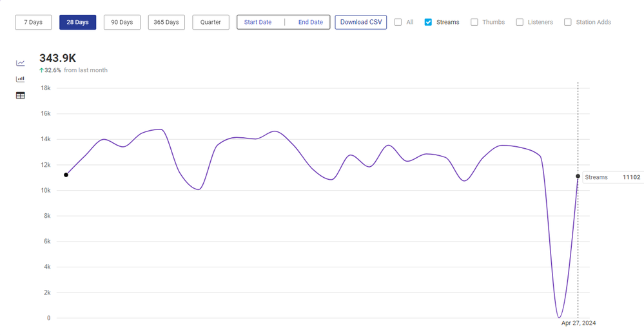Click the green up arrow beside 32.6%

tap(42, 70)
